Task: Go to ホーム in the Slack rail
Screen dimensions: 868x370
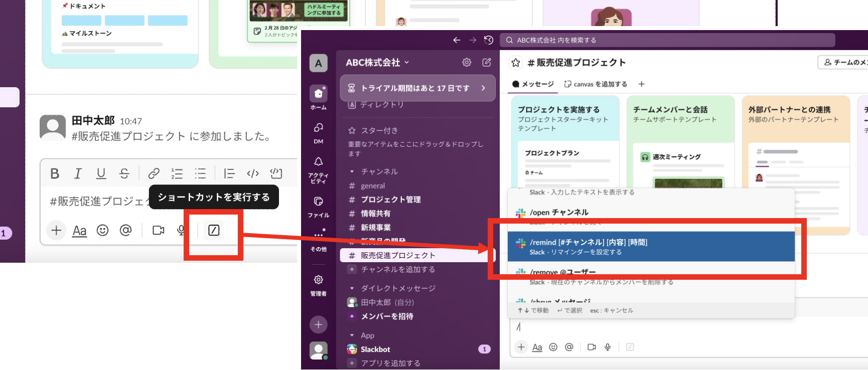Action: pyautogui.click(x=318, y=97)
